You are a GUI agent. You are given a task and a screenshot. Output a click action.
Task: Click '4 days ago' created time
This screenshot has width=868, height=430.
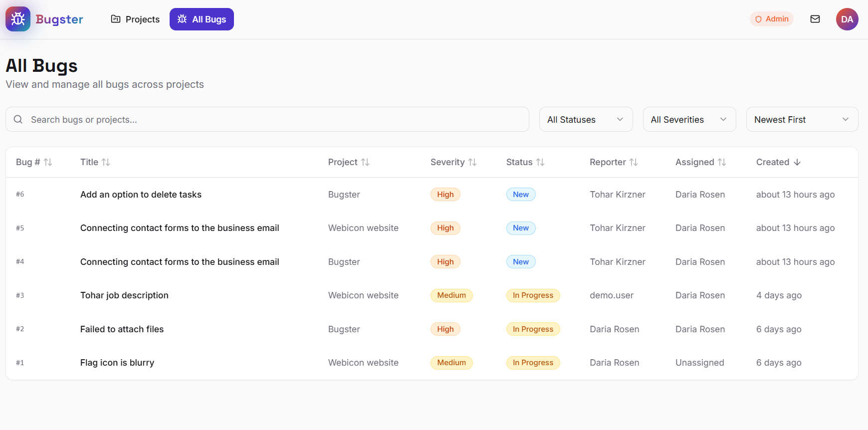point(779,295)
